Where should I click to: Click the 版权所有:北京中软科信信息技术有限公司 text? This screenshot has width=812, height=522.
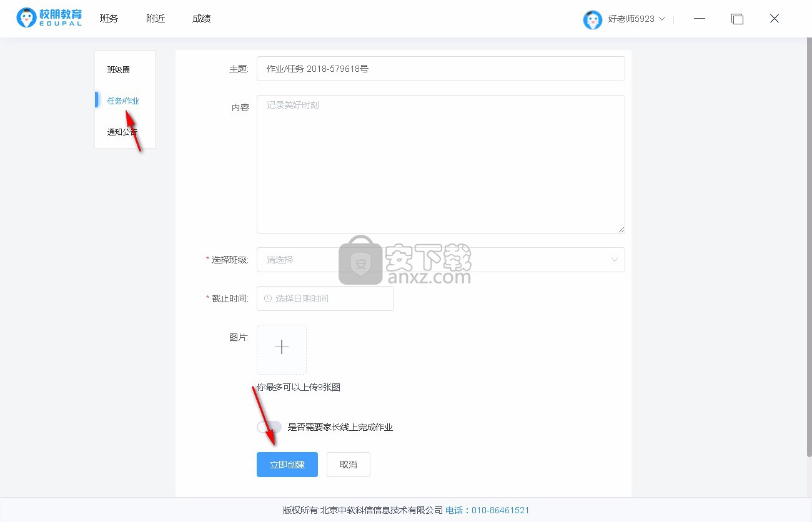tap(363, 510)
